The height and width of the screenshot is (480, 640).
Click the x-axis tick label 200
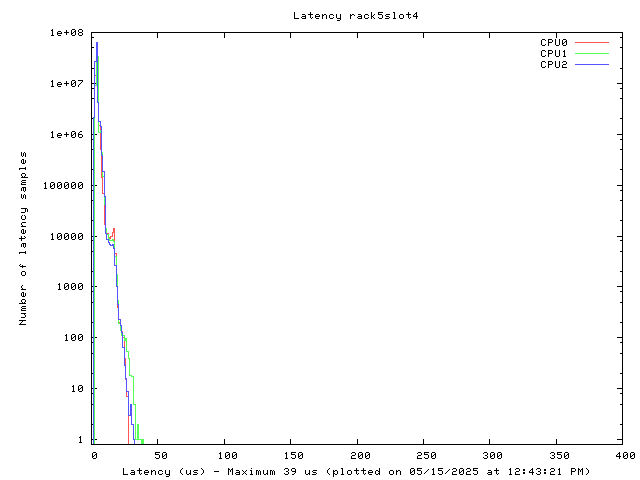click(x=360, y=456)
